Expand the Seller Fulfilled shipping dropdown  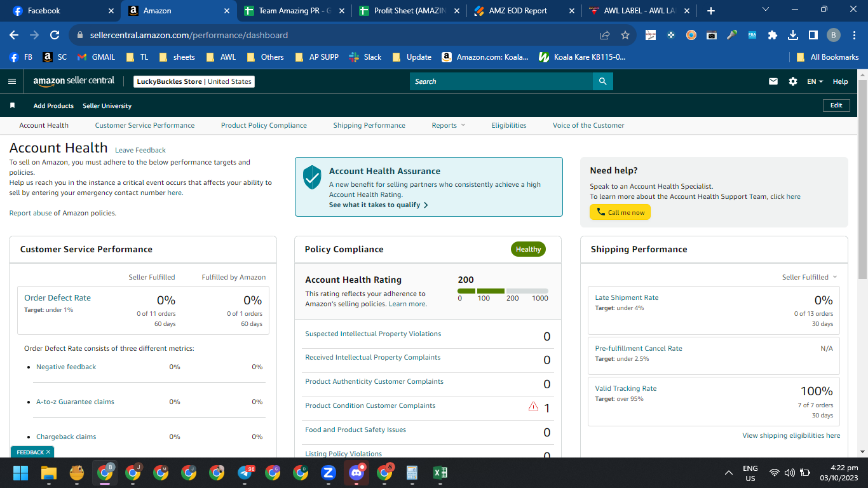(x=810, y=277)
